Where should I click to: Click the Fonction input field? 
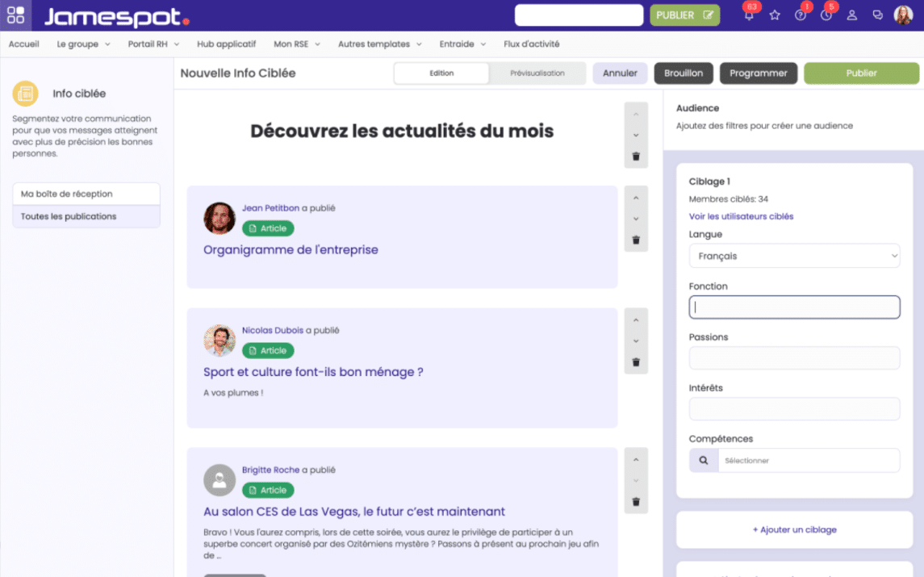coord(794,307)
